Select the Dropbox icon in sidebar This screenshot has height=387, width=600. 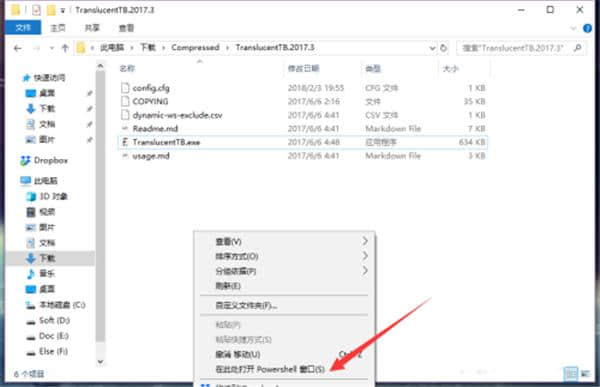tap(26, 161)
